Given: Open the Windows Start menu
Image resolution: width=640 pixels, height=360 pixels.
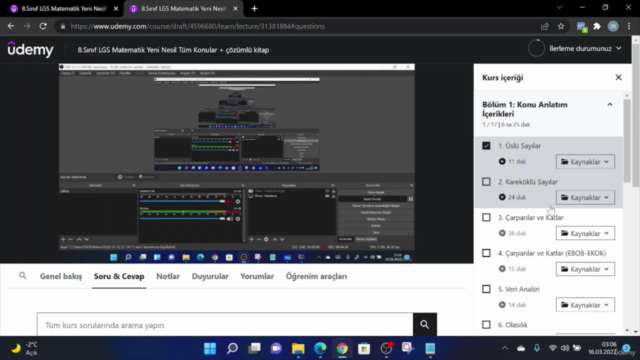Looking at the screenshot, I should coord(210,348).
